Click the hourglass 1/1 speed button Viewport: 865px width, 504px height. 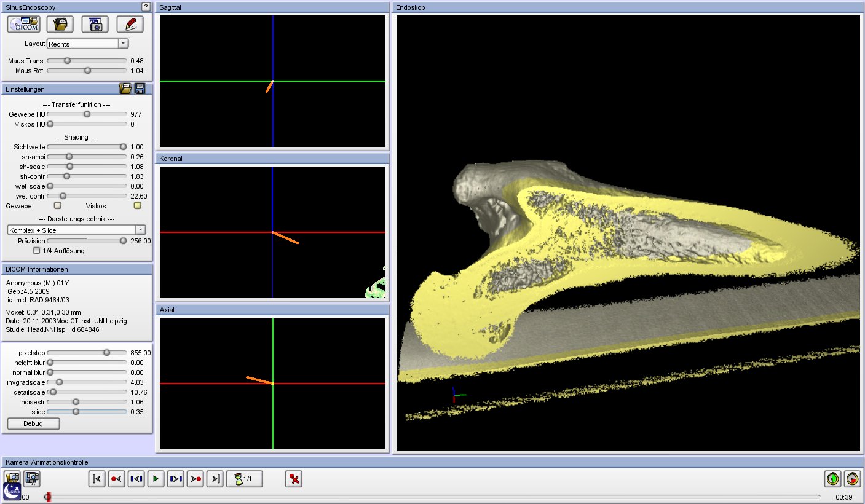[x=244, y=479]
